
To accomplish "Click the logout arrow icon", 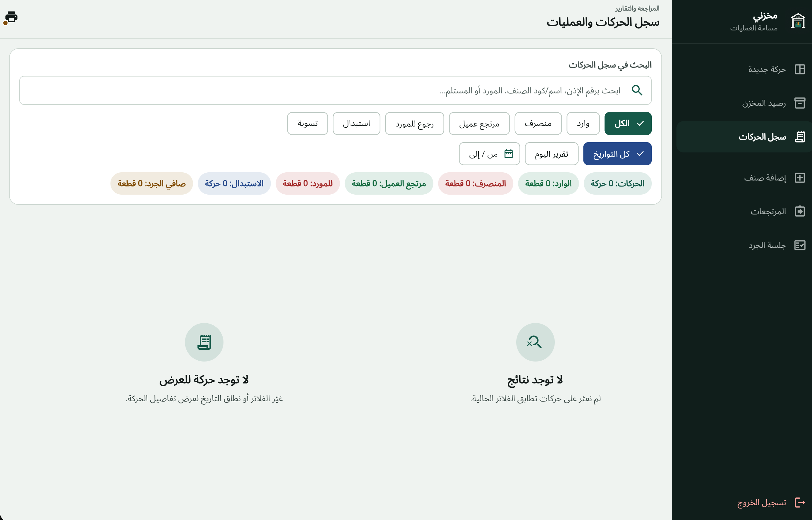I will 800,503.
